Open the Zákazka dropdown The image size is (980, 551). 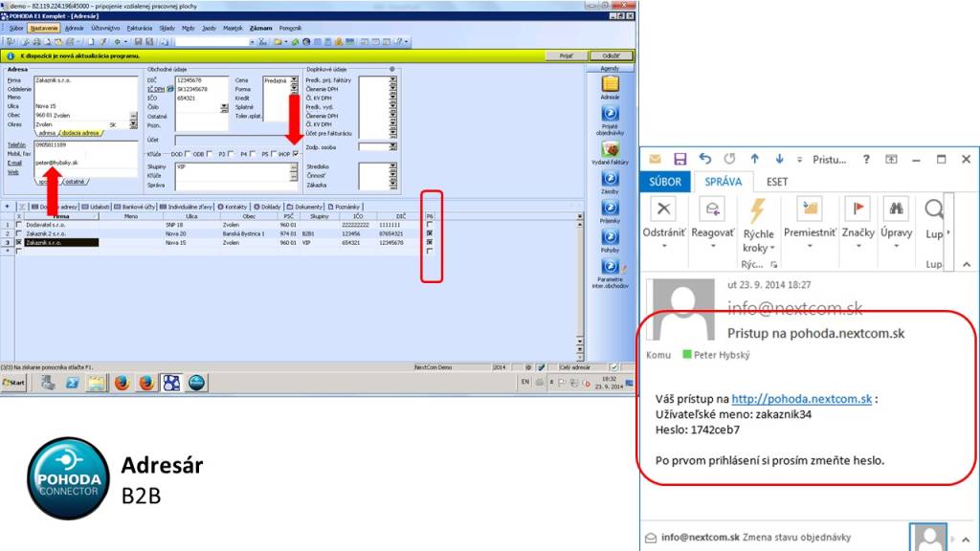click(x=392, y=185)
